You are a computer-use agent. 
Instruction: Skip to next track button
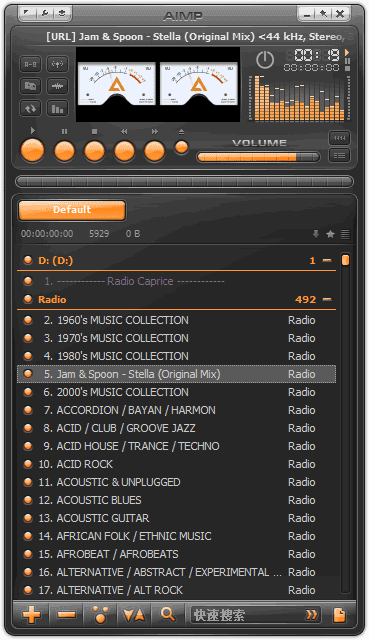click(154, 151)
